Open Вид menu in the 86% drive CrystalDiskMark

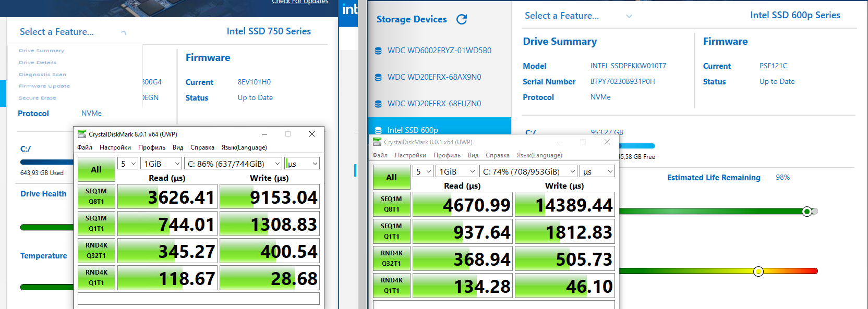tap(178, 147)
